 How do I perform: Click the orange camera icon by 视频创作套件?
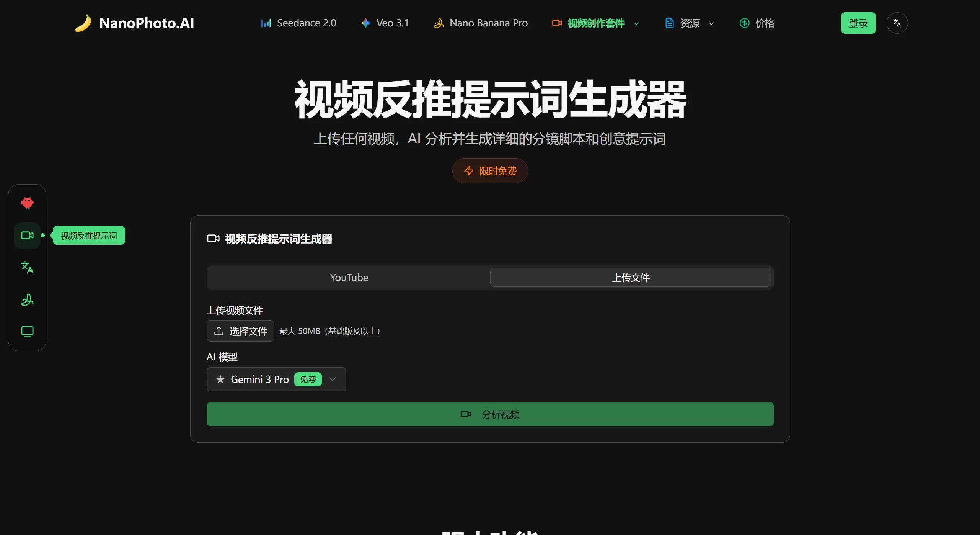coord(557,23)
